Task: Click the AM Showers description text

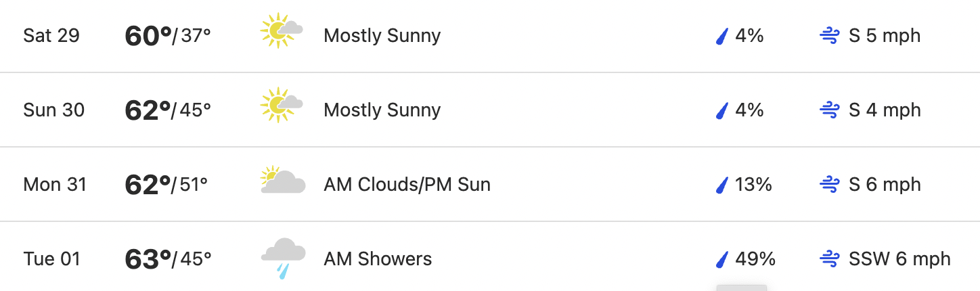Action: (x=378, y=259)
